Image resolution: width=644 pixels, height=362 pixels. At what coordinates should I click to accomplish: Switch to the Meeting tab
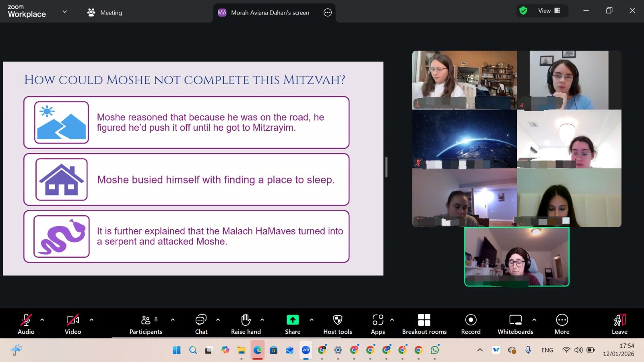[x=105, y=12]
